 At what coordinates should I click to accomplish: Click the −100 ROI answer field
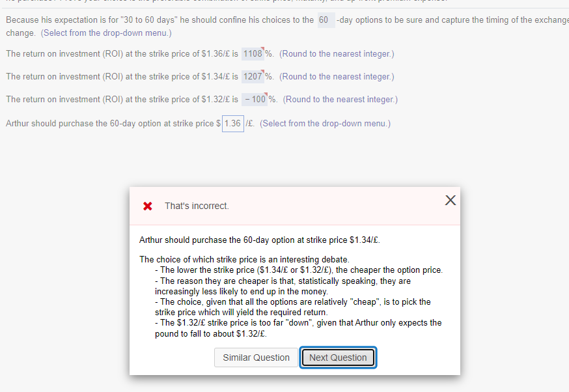[255, 100]
